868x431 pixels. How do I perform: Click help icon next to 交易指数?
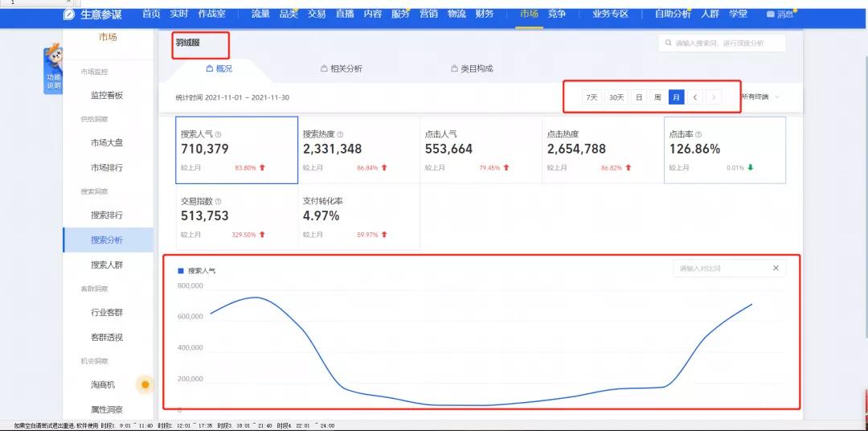point(218,202)
